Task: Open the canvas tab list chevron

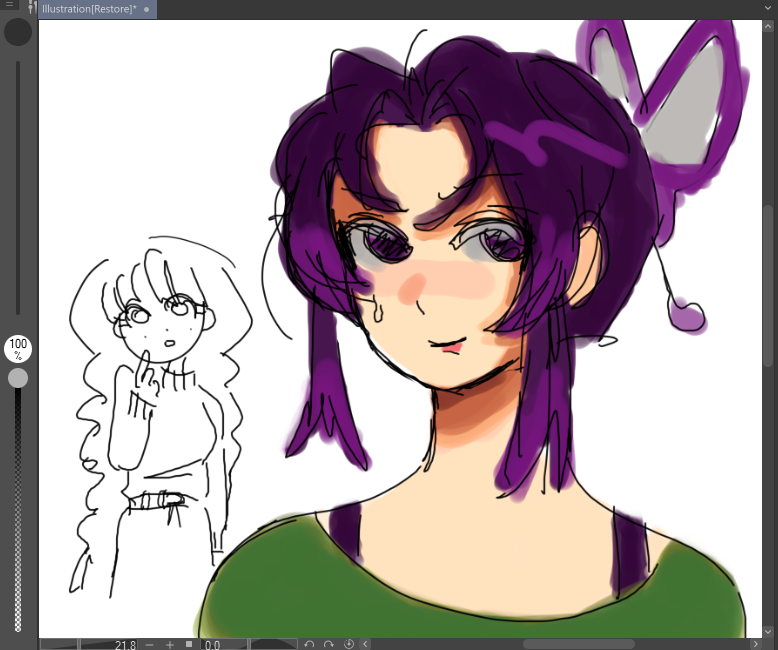Action: [769, 8]
